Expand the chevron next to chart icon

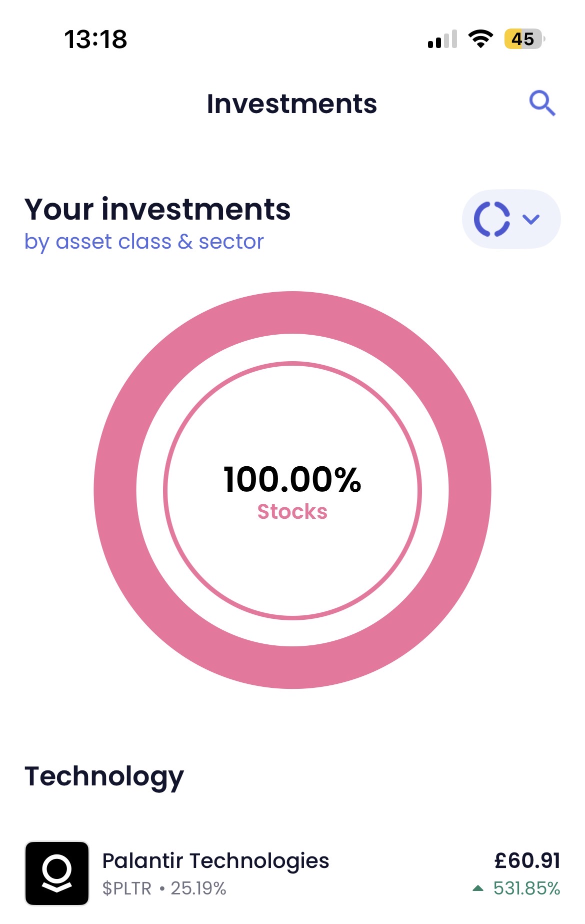point(531,219)
